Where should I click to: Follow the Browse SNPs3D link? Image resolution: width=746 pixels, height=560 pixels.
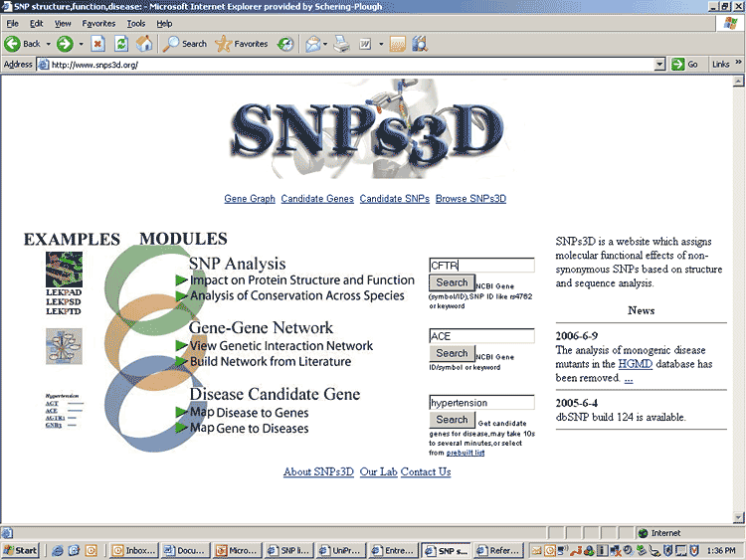pos(471,198)
